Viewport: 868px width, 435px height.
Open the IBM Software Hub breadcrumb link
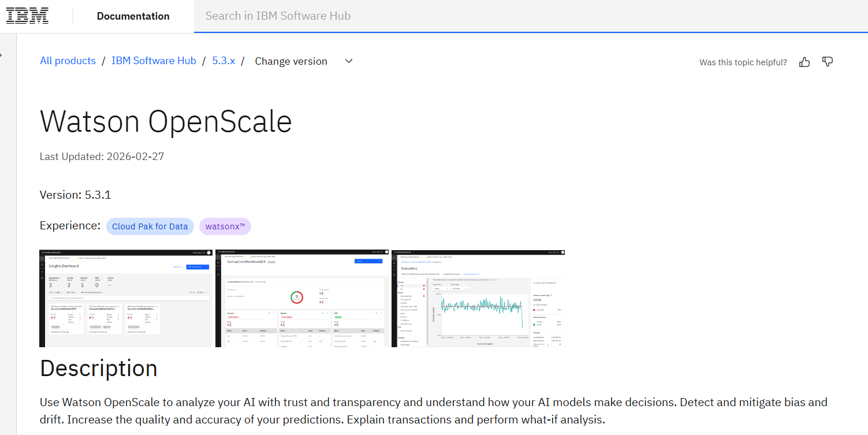pyautogui.click(x=154, y=61)
